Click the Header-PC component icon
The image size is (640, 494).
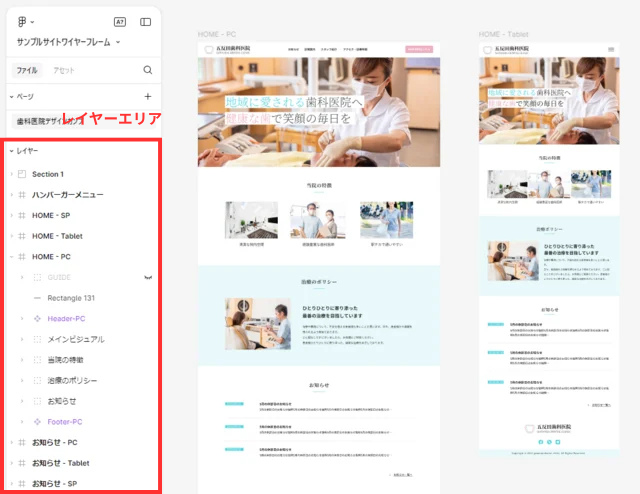(38, 318)
